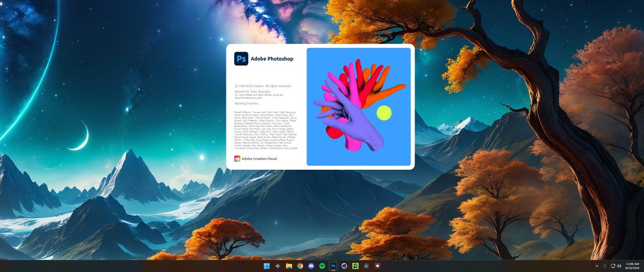Open the volume control tray icon

pyautogui.click(x=619, y=266)
